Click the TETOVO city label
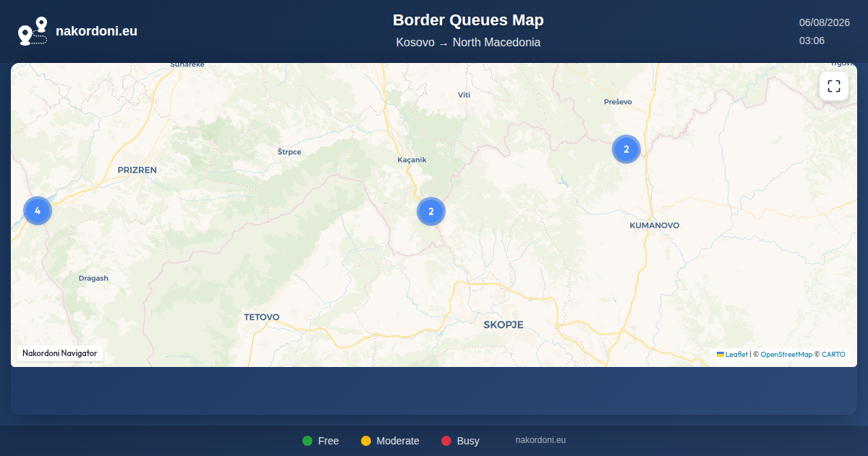Screen dimensions: 868x456 tap(261, 317)
